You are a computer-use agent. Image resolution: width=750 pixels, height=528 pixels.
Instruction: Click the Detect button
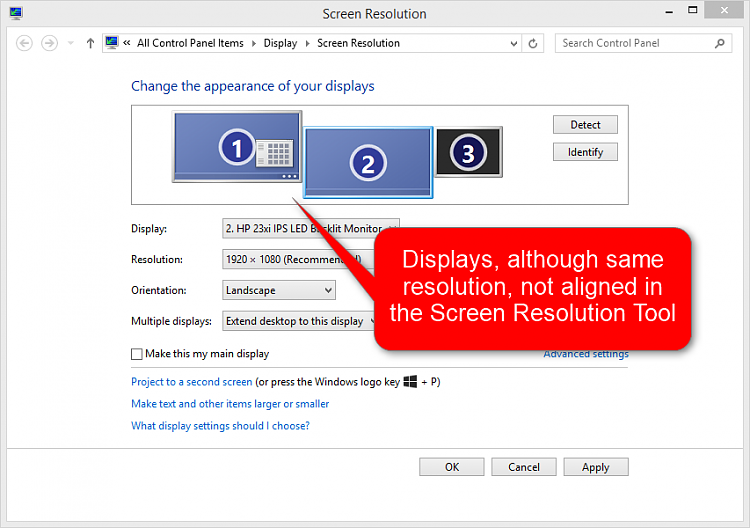click(585, 125)
